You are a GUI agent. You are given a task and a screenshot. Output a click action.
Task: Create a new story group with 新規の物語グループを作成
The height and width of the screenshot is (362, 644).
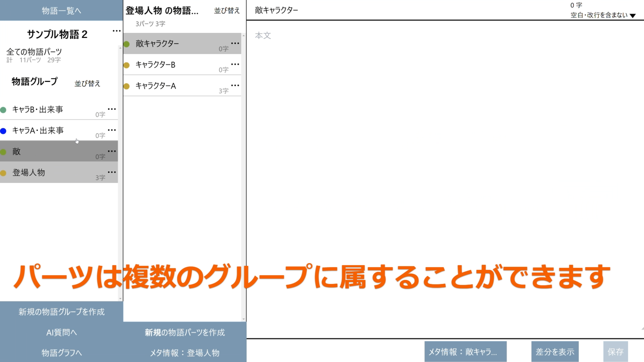(62, 311)
